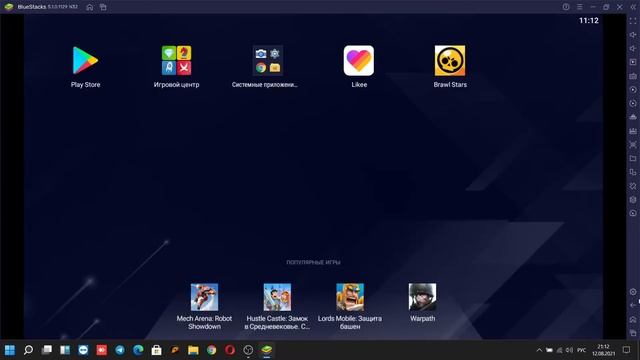Open the Warpath popular game
The image size is (640, 360).
(422, 297)
